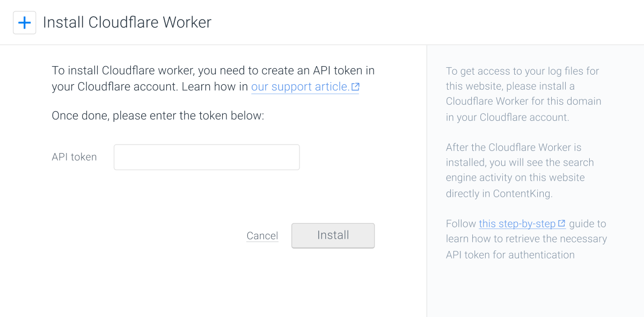Click the 'After the Cloudflare Worker is installed' paragraph
Image resolution: width=644 pixels, height=317 pixels.
[519, 170]
